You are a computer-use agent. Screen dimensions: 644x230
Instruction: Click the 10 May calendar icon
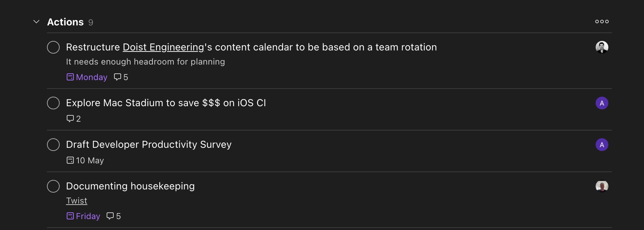click(70, 160)
